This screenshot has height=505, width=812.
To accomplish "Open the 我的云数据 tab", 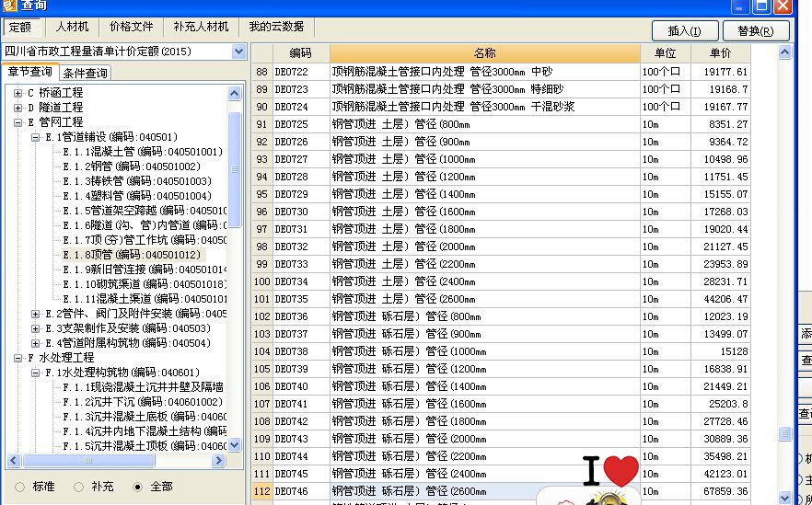I will [276, 27].
